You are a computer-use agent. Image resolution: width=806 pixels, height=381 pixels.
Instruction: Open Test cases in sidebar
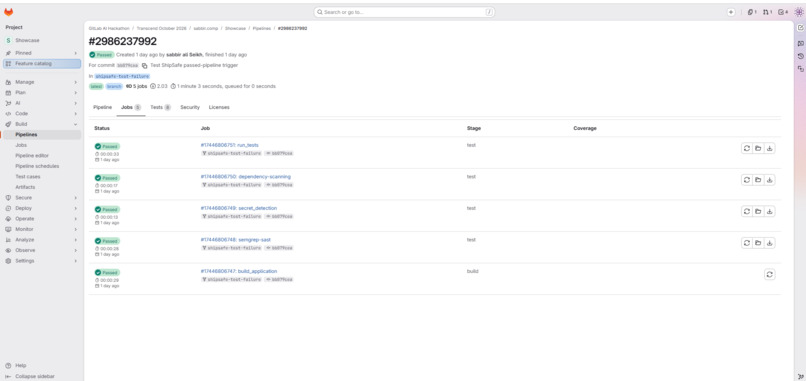point(42,177)
